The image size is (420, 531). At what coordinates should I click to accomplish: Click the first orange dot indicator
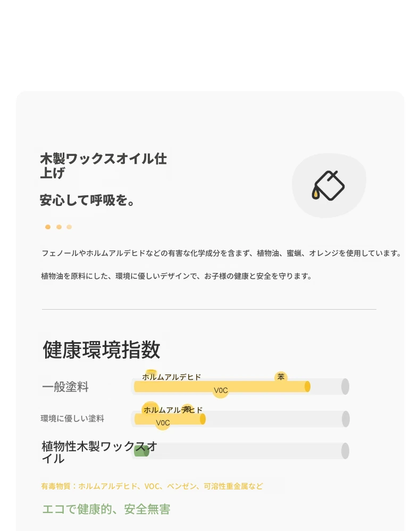pos(48,227)
